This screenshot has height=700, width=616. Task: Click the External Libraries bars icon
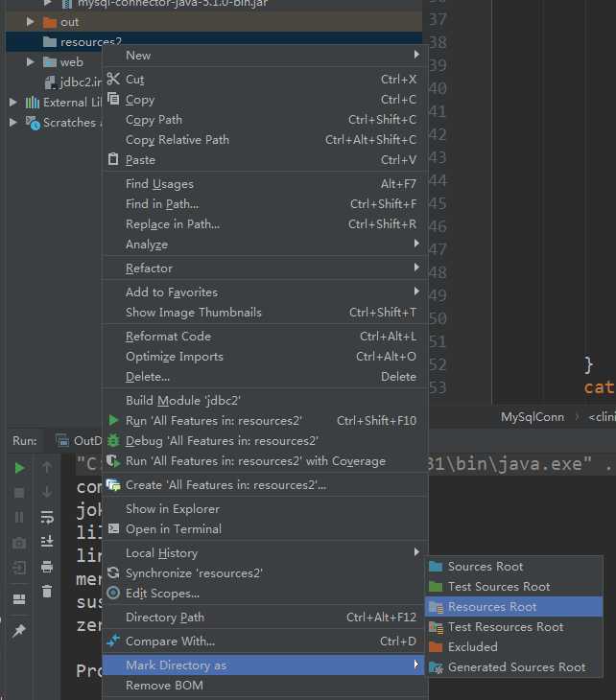tap(33, 103)
